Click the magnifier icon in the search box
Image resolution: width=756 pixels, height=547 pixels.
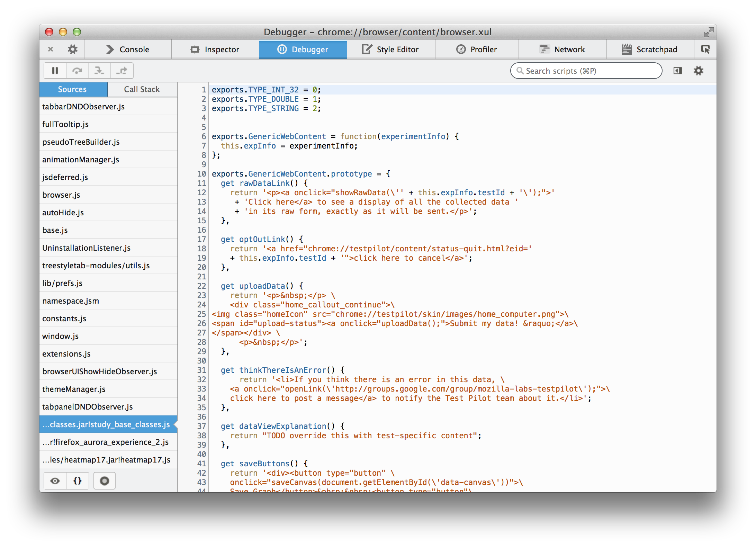[x=520, y=71]
